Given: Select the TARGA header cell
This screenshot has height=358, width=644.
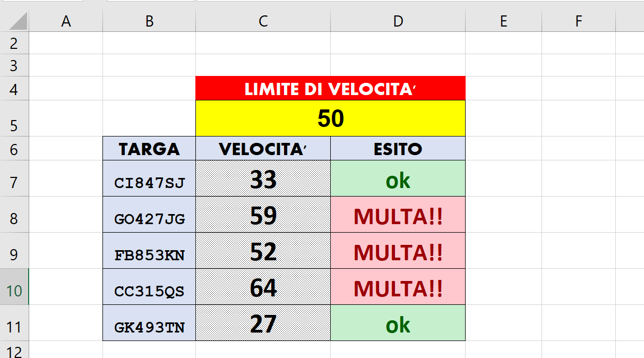Looking at the screenshot, I should (149, 149).
